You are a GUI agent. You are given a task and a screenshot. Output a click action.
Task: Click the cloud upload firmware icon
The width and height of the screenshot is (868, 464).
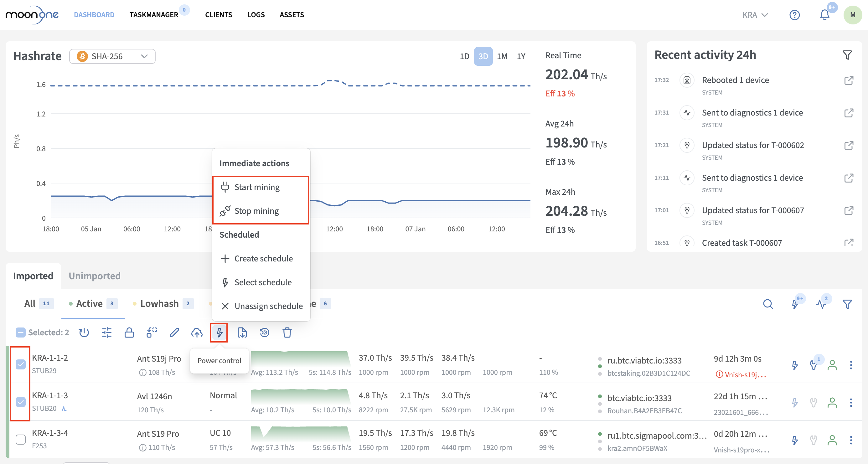197,333
